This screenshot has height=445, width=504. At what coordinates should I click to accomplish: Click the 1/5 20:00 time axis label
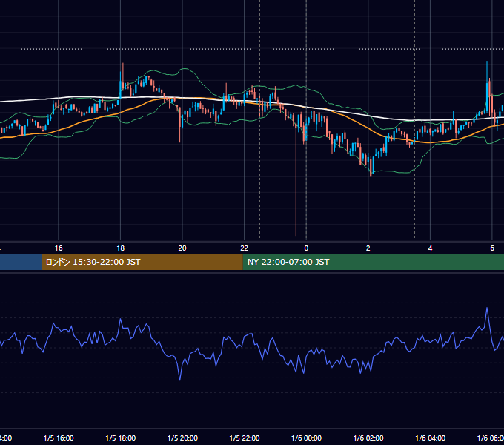[x=182, y=438]
